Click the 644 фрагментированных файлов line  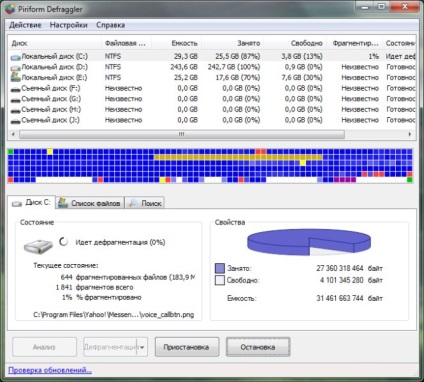click(128, 277)
